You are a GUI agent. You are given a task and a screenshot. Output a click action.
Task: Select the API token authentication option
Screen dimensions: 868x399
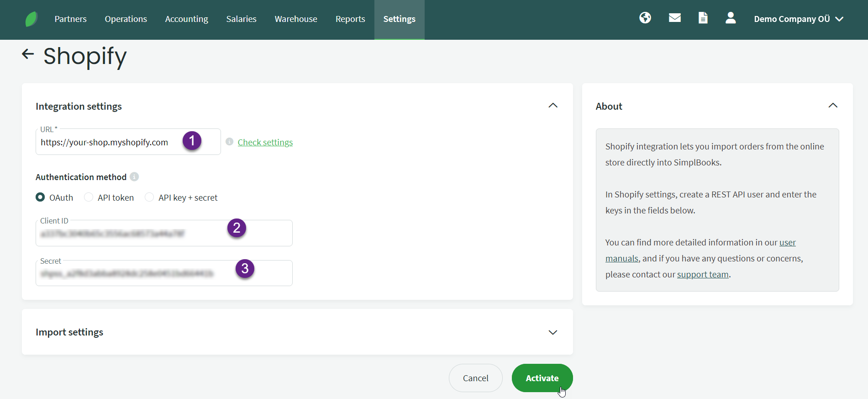[89, 197]
